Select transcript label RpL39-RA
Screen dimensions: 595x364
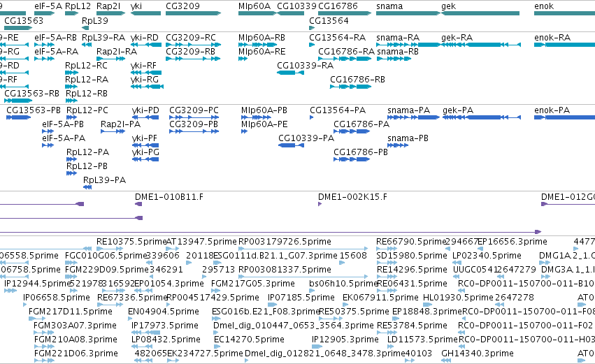pos(103,38)
